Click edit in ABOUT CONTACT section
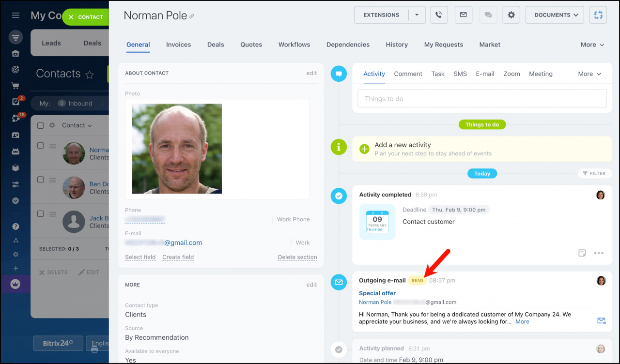The height and width of the screenshot is (364, 620). (311, 73)
